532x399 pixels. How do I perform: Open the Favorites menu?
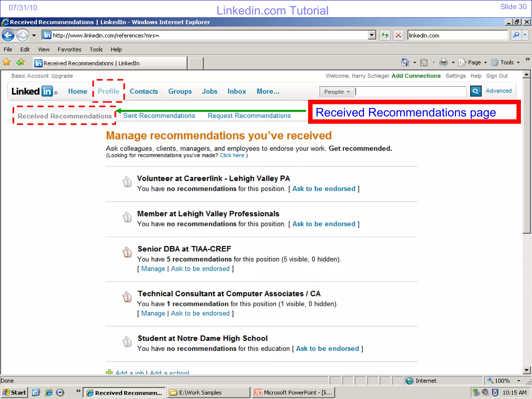[x=69, y=49]
